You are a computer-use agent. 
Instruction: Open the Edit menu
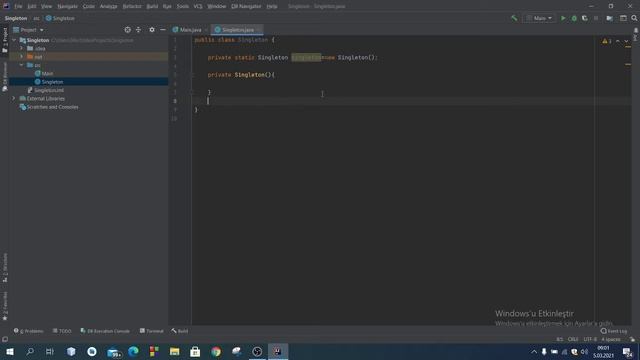32,6
